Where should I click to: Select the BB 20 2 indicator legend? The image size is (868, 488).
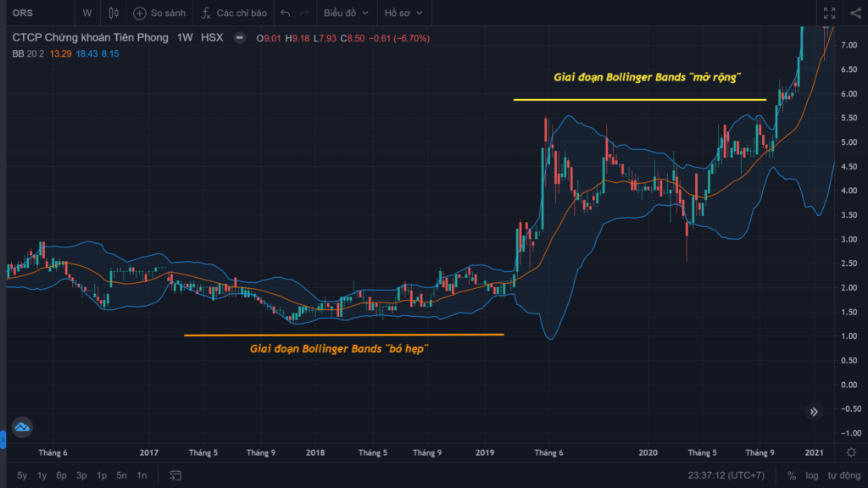pos(28,53)
